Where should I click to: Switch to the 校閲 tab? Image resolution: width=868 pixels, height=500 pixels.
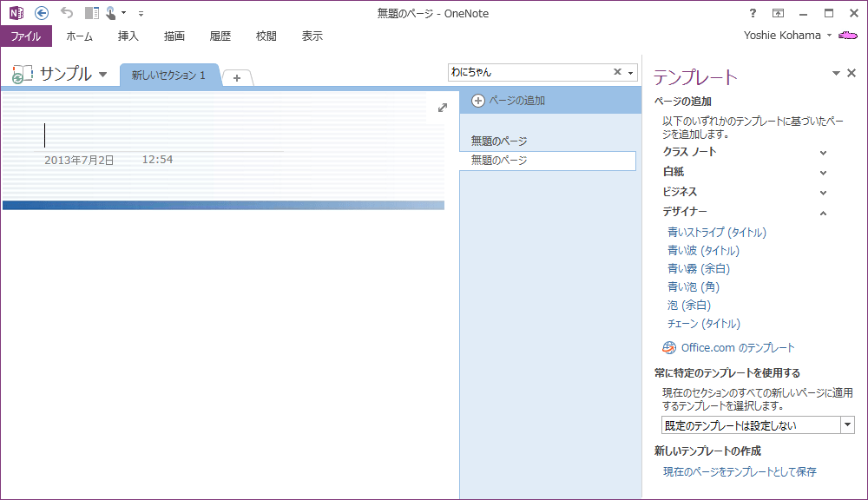point(266,36)
